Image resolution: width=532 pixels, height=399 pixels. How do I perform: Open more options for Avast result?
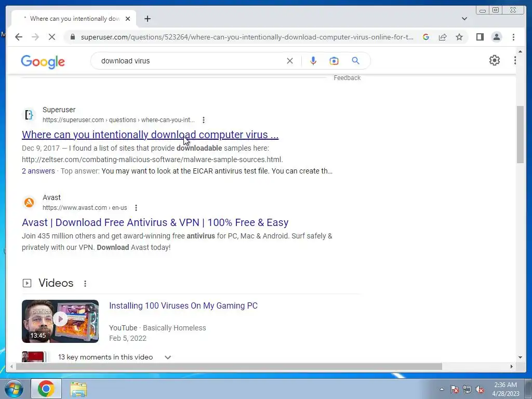pyautogui.click(x=136, y=208)
